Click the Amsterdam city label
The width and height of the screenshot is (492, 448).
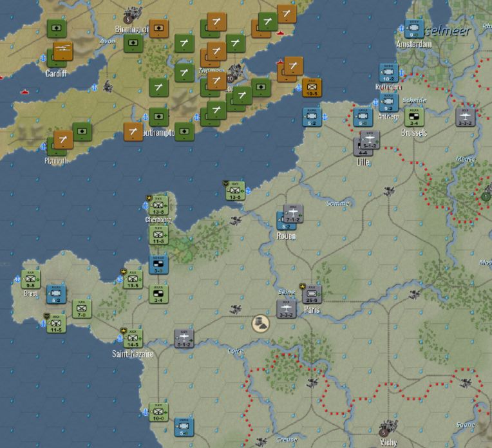(x=414, y=44)
